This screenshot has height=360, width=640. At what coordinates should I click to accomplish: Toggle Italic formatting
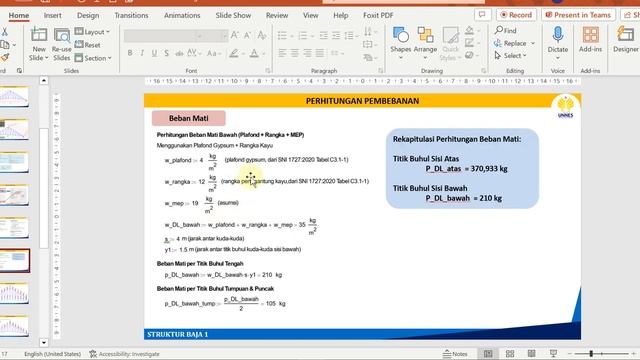coord(142,53)
